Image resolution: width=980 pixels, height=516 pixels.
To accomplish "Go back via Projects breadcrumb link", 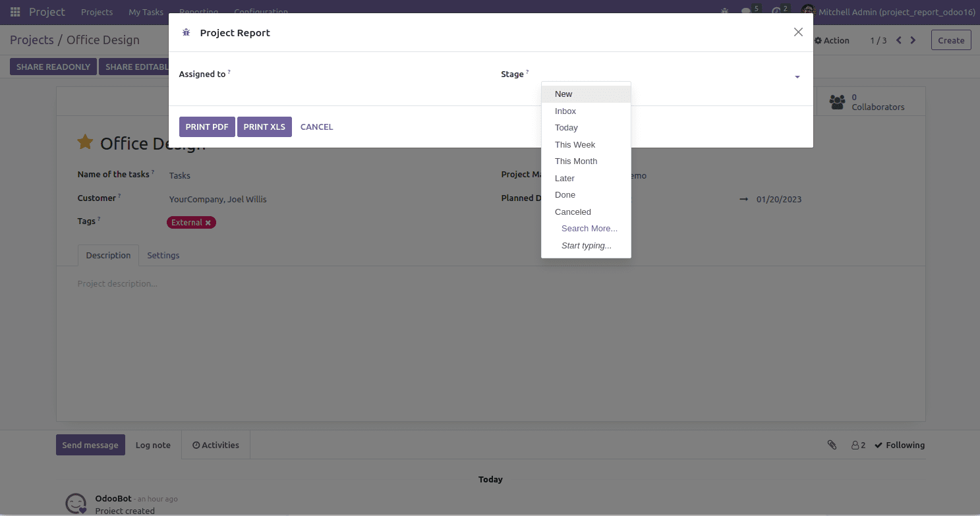I will (x=32, y=40).
